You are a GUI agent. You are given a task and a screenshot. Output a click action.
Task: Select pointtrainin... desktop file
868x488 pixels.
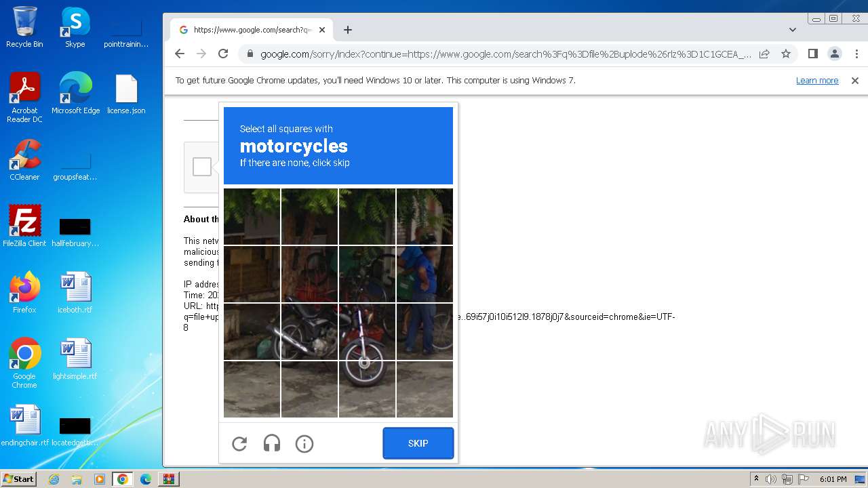click(126, 31)
